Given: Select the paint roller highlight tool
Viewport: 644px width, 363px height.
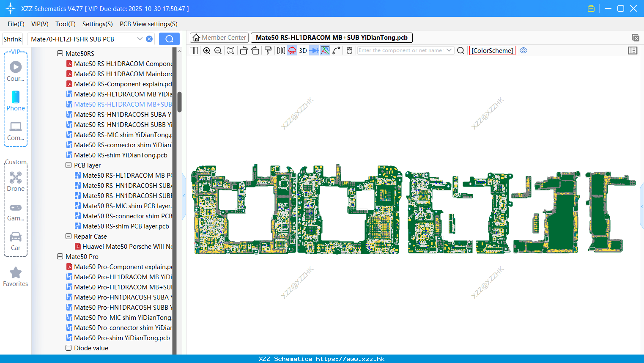Looking at the screenshot, I should click(x=268, y=50).
